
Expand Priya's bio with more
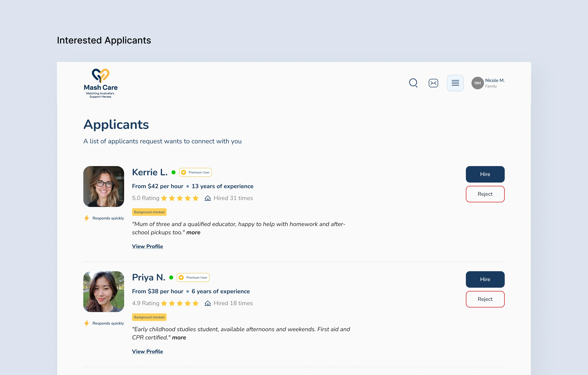(x=179, y=338)
